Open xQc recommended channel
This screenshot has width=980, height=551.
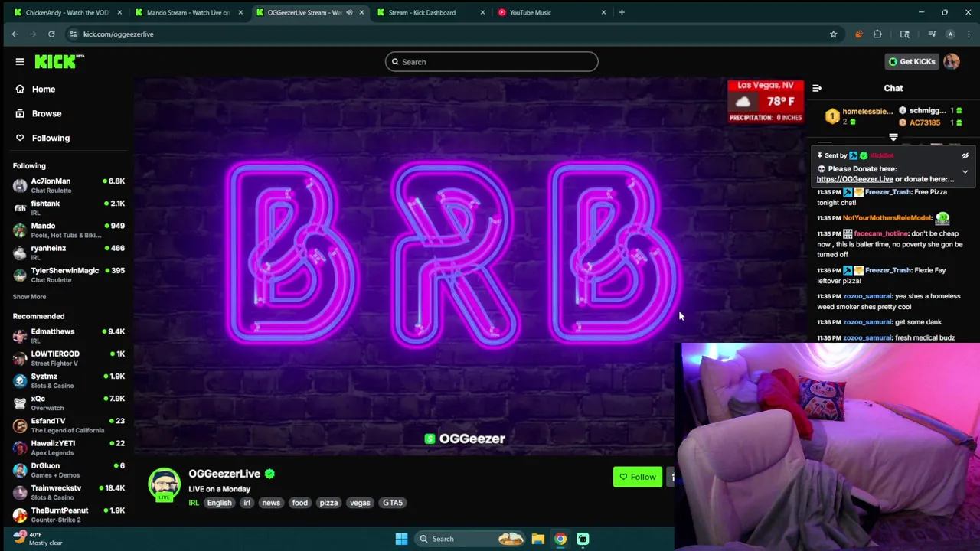coord(67,403)
